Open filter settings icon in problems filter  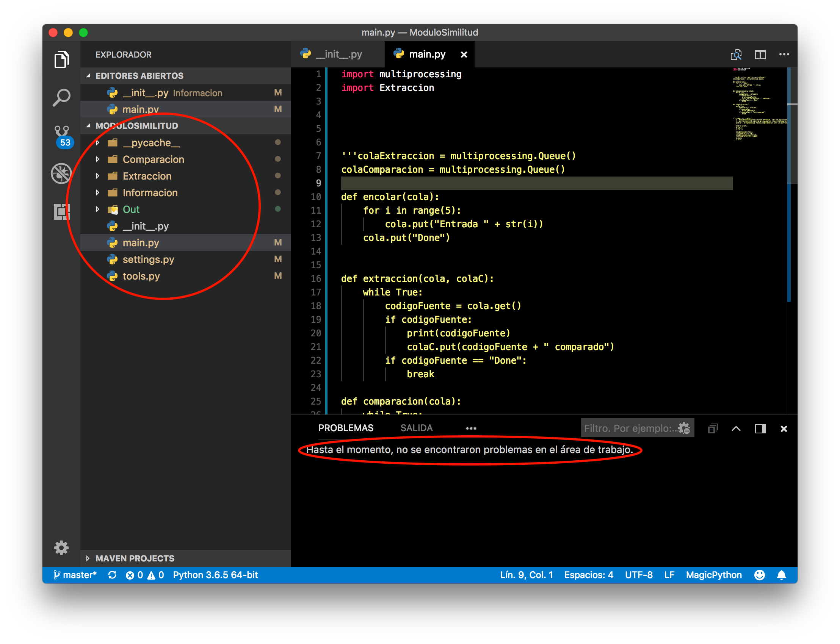click(x=683, y=428)
